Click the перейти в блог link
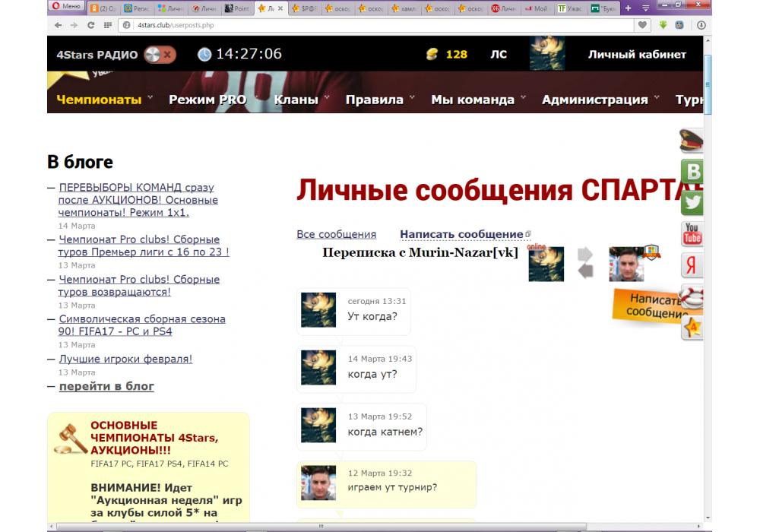Viewport: 760px width, 532px height. [x=106, y=386]
